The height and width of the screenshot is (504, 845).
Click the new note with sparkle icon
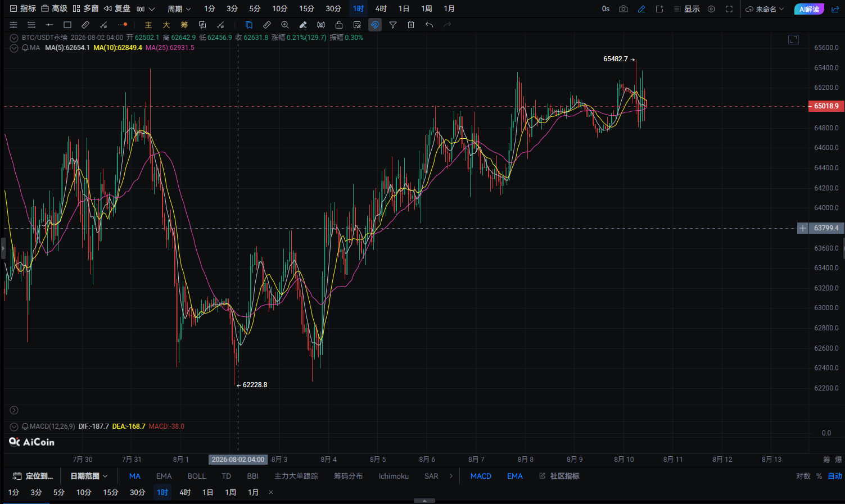tap(659, 9)
